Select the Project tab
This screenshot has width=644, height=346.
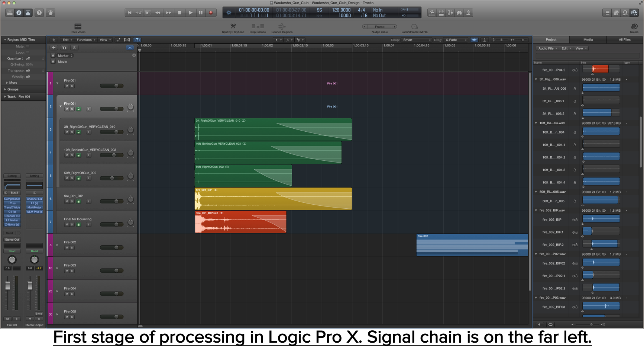pos(551,39)
